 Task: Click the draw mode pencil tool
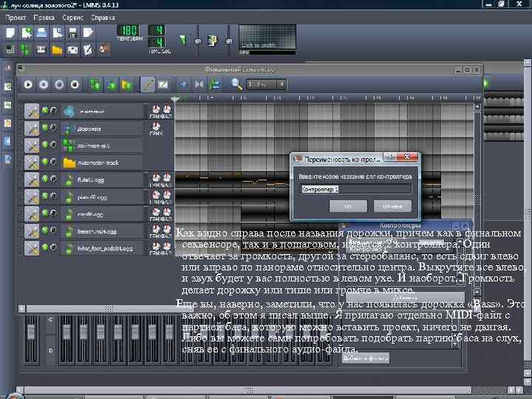(148, 83)
